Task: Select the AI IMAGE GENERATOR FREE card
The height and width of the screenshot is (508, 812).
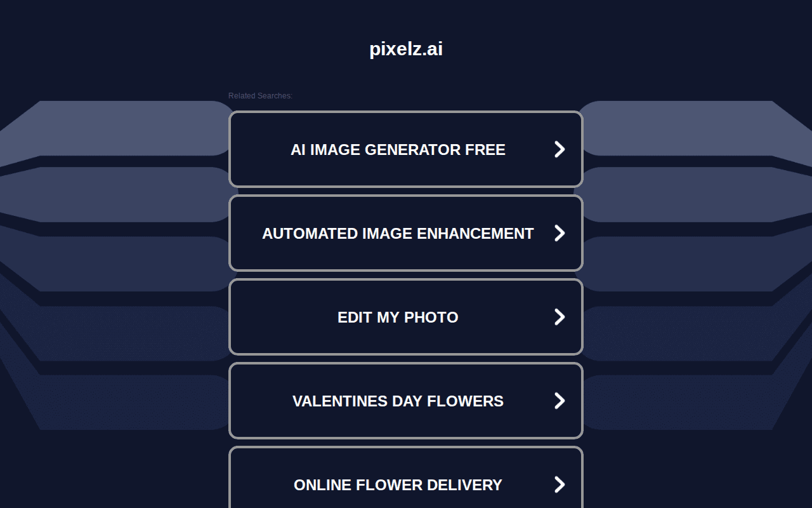Action: pos(406,149)
